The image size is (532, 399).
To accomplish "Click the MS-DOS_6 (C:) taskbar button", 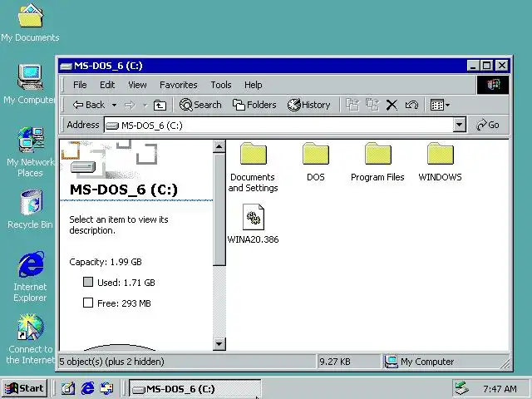I will (x=195, y=389).
